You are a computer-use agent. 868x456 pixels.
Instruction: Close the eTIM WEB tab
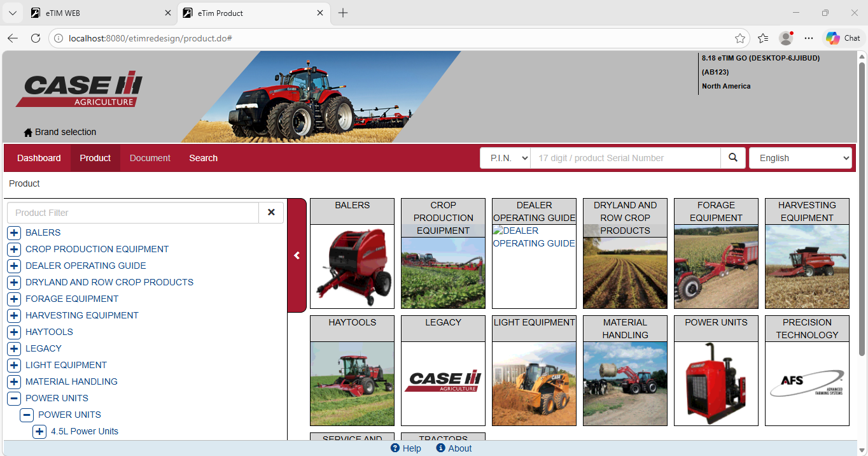(168, 13)
